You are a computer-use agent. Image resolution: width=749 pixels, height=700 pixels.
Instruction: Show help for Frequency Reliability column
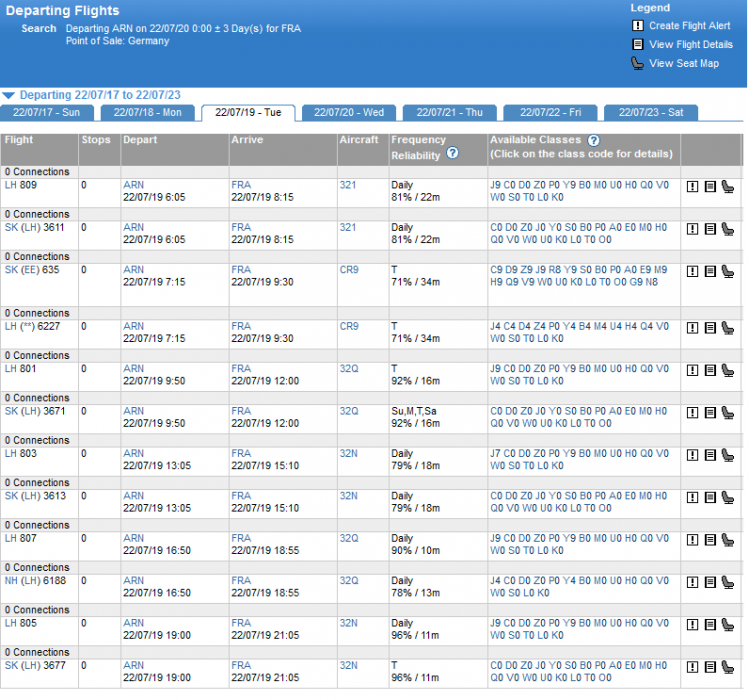coord(452,153)
